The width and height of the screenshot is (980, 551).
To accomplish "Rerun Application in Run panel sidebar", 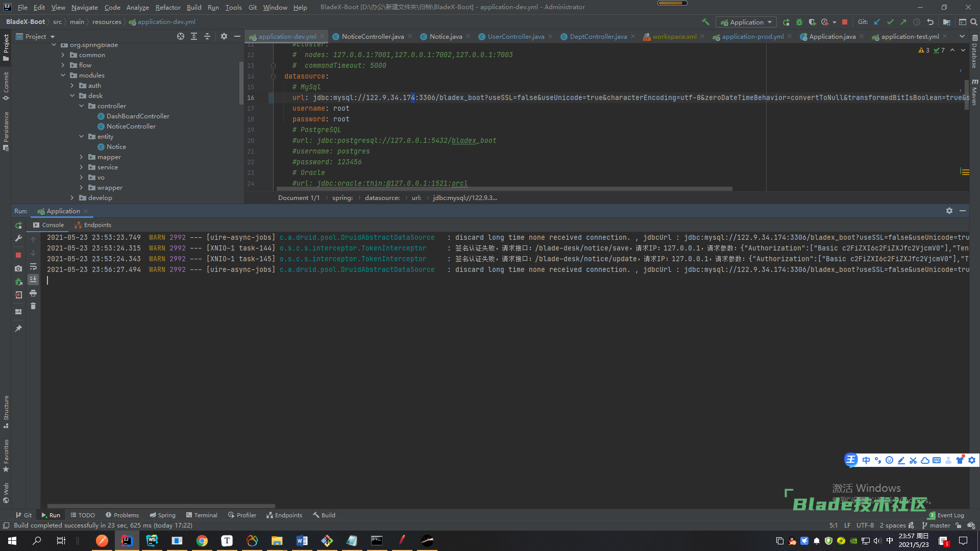I will 18,225.
